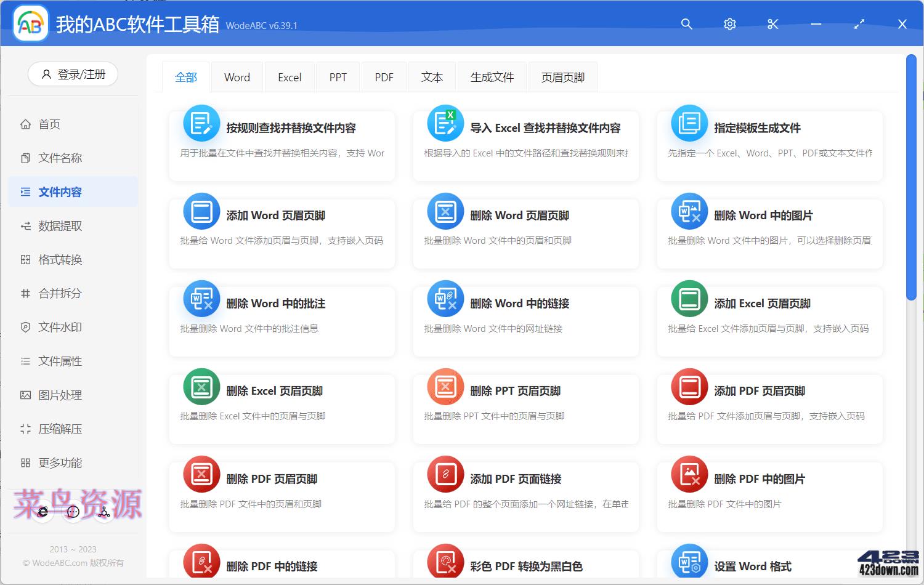
Task: Click the search icon in the title bar
Action: point(686,24)
